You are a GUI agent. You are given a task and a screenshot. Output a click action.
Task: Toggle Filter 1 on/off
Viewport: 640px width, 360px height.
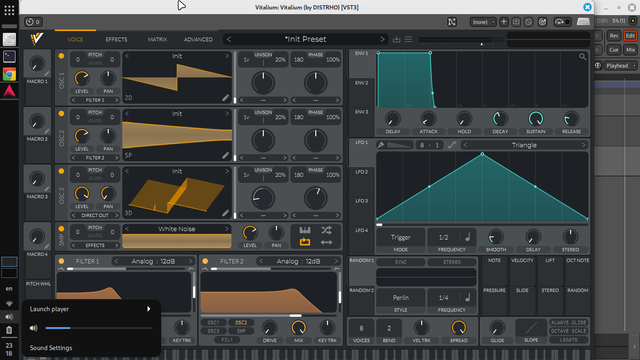tap(61, 261)
